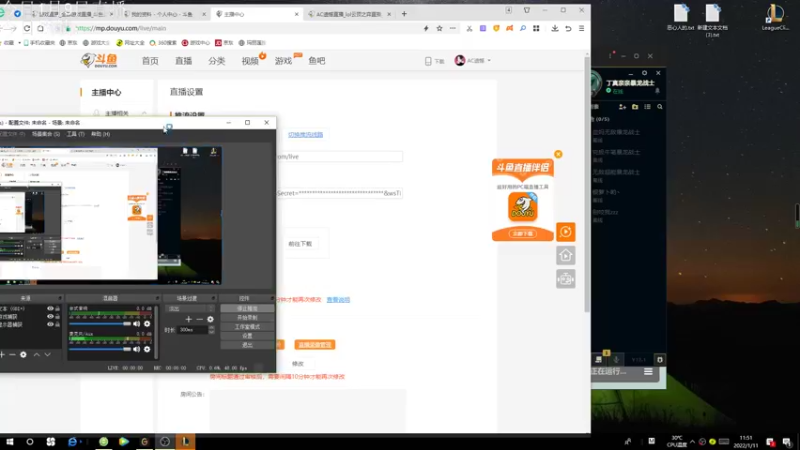Toggle visibility of the third source row
This screenshot has width=800, height=450.
point(50,324)
